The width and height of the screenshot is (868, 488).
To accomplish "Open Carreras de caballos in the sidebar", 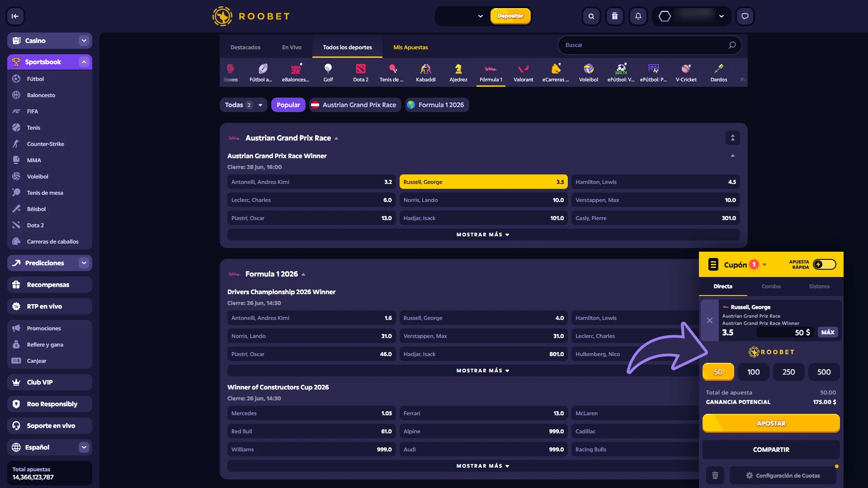I will point(50,241).
